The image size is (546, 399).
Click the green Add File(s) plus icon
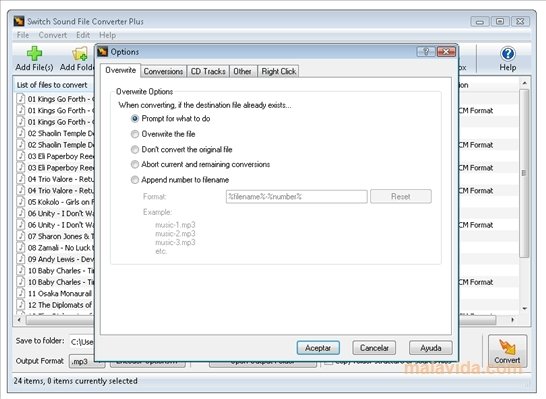point(34,54)
